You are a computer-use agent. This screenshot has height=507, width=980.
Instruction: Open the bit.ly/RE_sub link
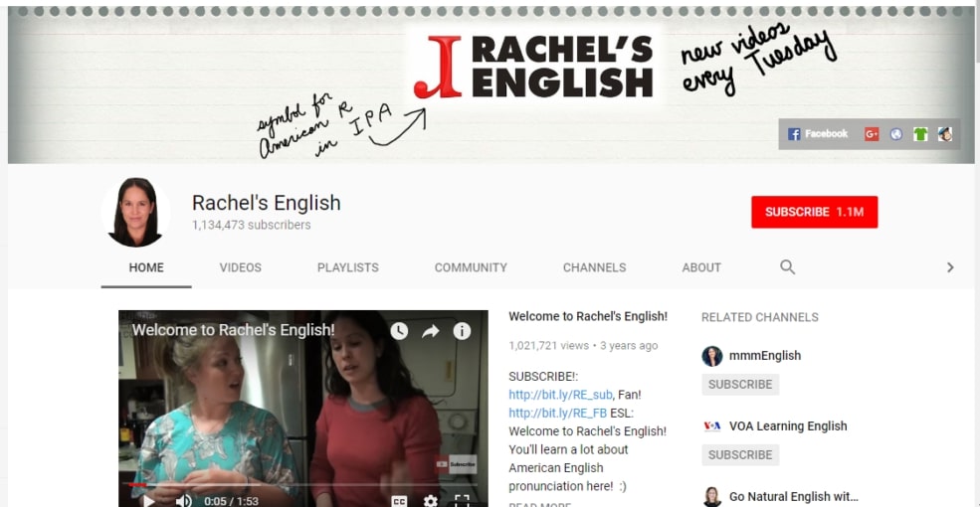(560, 395)
